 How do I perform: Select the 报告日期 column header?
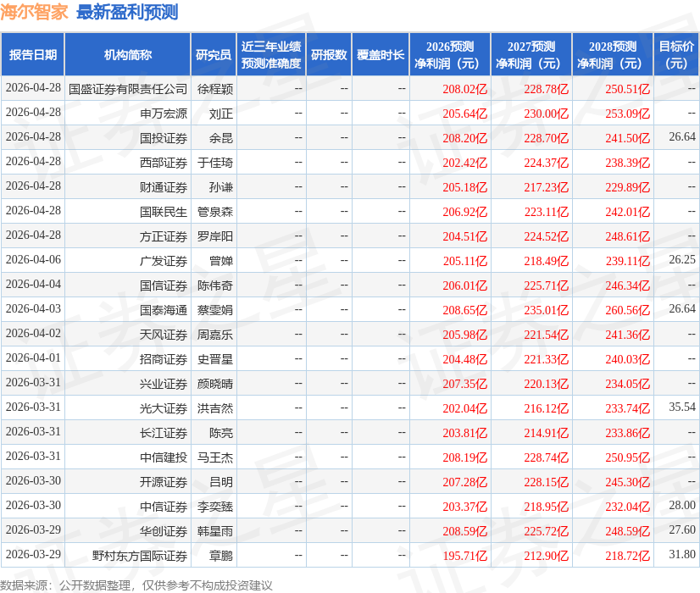click(33, 55)
